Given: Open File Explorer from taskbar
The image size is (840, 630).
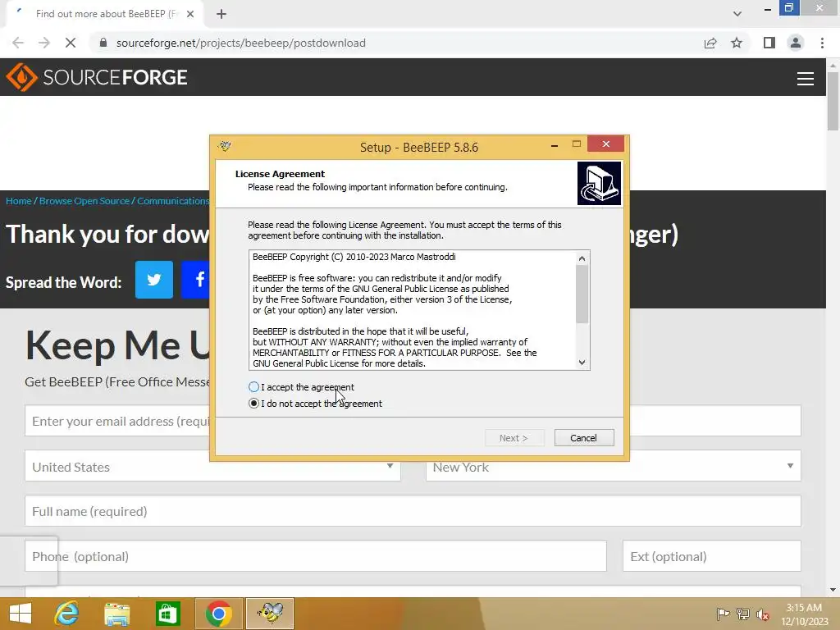Looking at the screenshot, I should coord(117,614).
